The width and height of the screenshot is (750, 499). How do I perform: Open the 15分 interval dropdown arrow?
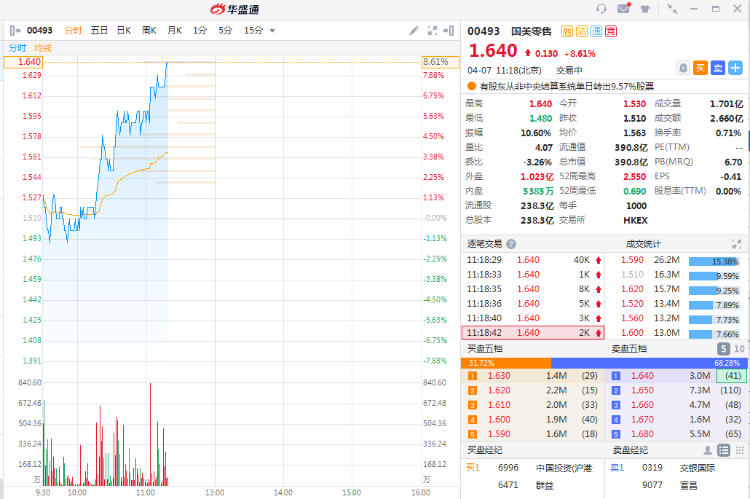(x=272, y=31)
